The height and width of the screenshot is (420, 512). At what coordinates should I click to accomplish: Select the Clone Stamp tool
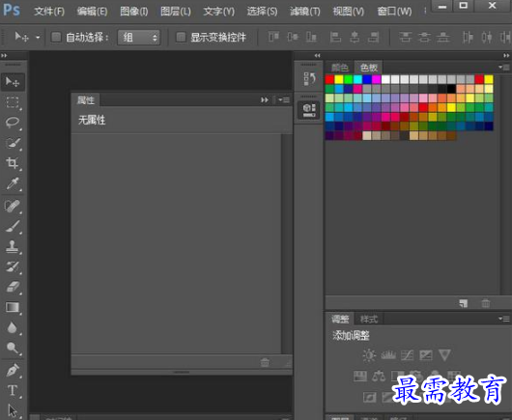click(x=13, y=247)
